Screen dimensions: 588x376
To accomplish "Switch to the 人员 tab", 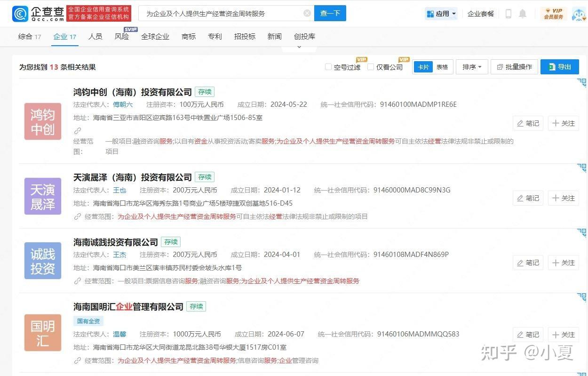I will (95, 36).
